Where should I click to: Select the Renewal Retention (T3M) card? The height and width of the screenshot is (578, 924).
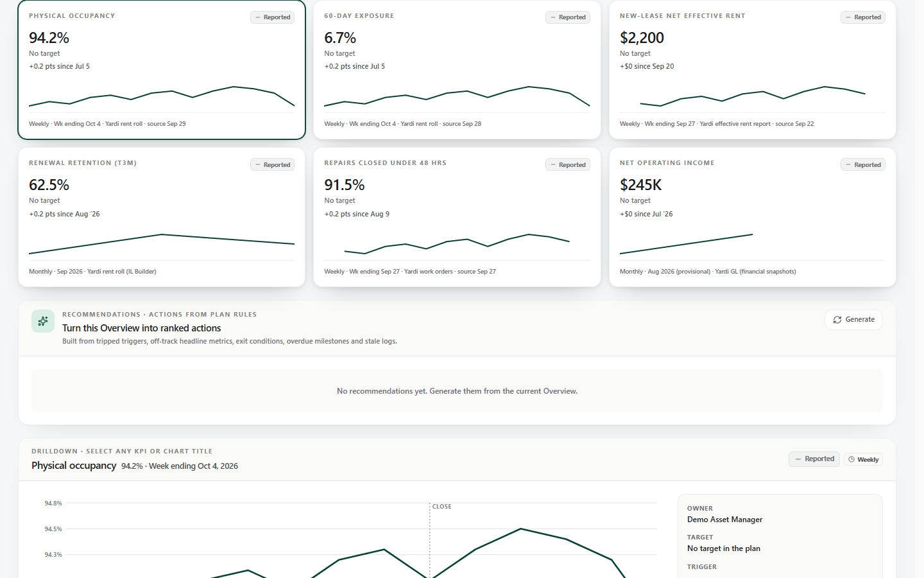pyautogui.click(x=162, y=217)
